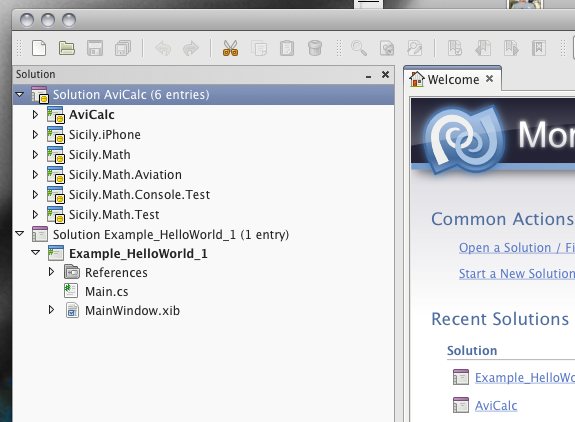Click the Solution AviCalc solution icon
The width and height of the screenshot is (575, 422).
click(x=40, y=95)
